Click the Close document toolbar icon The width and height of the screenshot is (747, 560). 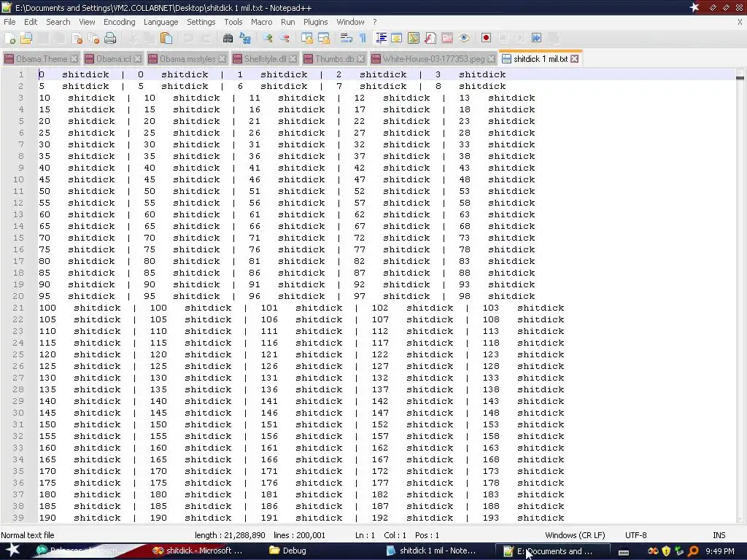(77, 38)
